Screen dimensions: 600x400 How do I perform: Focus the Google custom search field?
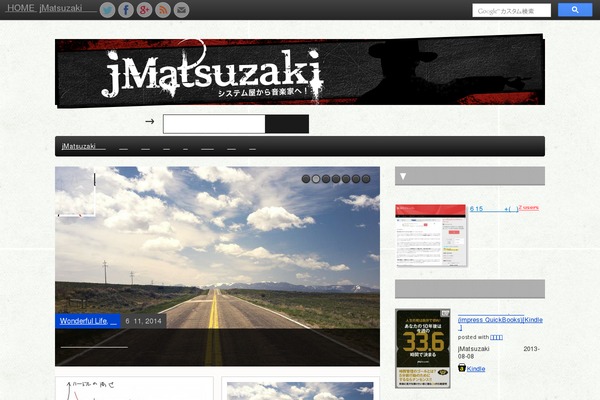512,11
